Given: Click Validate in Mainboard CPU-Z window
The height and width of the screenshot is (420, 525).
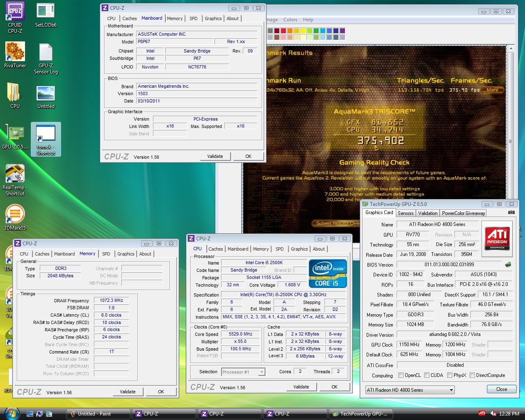Looking at the screenshot, I should pyautogui.click(x=215, y=156).
